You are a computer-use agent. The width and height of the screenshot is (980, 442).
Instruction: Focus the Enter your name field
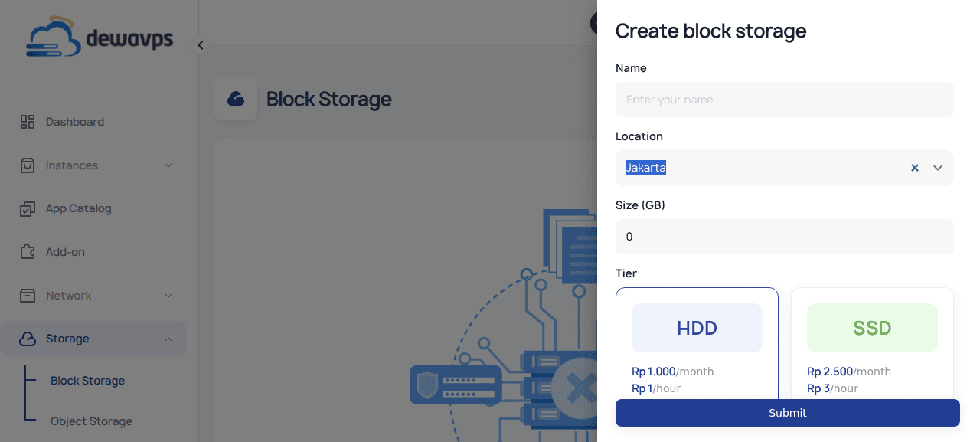(784, 100)
